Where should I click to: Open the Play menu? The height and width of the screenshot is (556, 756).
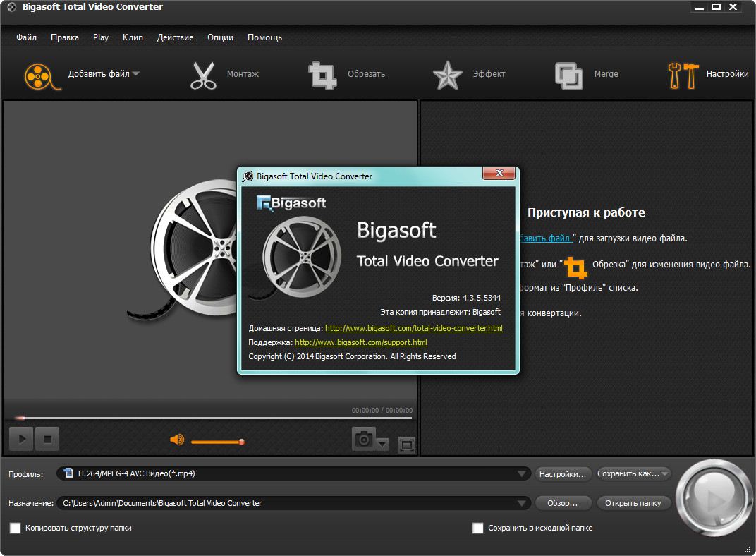101,37
